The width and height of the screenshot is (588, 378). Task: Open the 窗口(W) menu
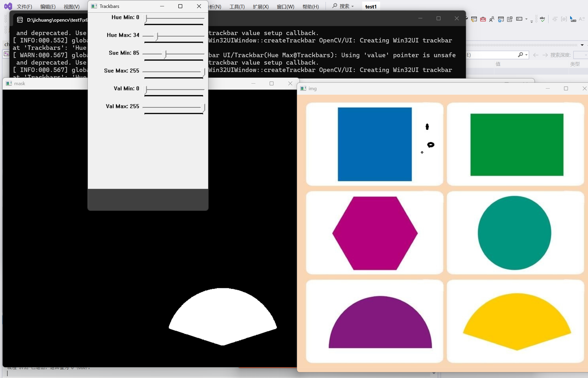point(285,7)
